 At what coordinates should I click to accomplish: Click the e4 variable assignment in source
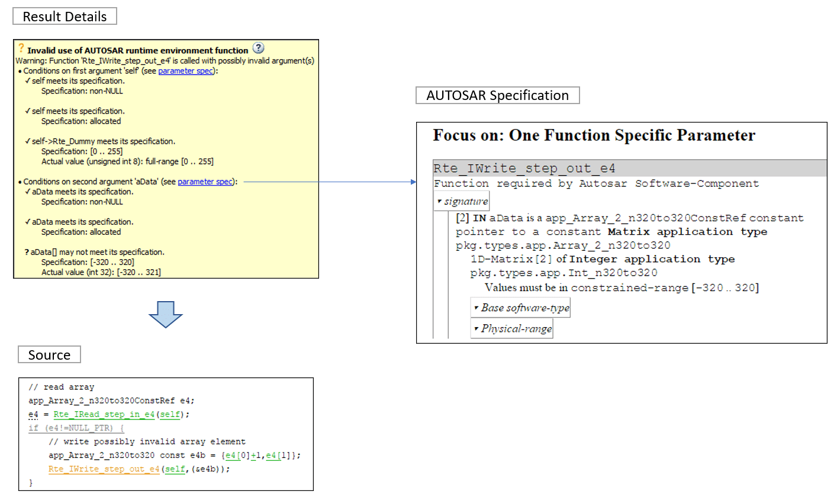pos(33,415)
